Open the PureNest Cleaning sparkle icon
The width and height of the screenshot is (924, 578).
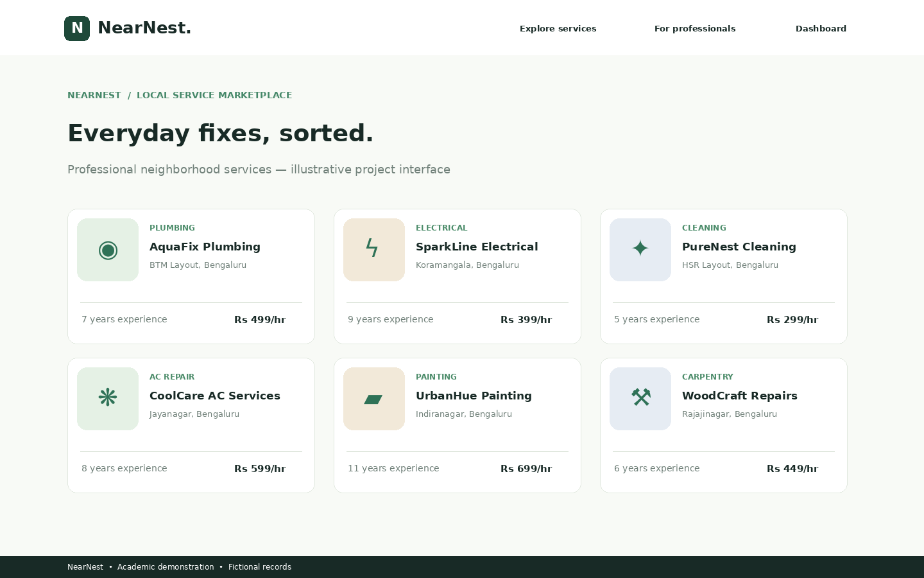point(640,250)
